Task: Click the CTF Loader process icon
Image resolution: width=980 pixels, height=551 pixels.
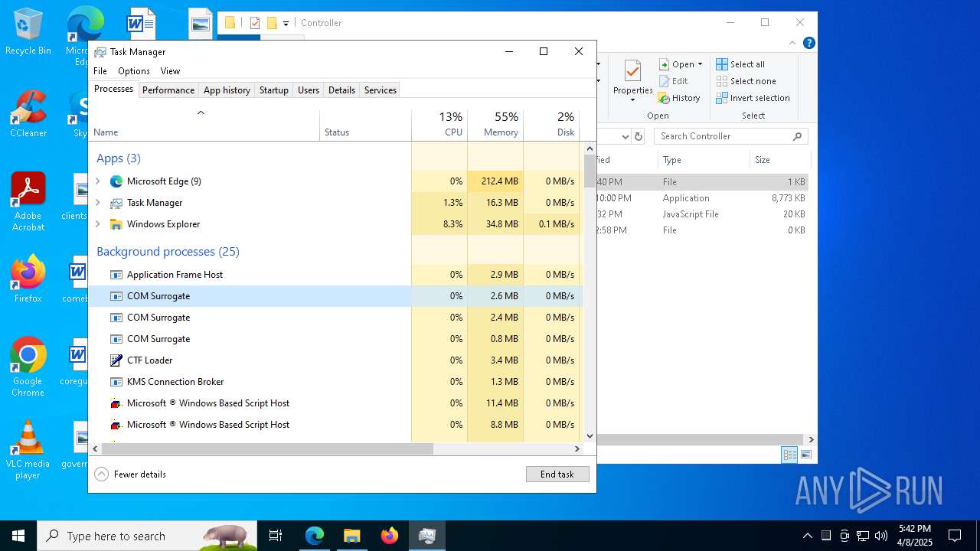Action: coord(116,360)
